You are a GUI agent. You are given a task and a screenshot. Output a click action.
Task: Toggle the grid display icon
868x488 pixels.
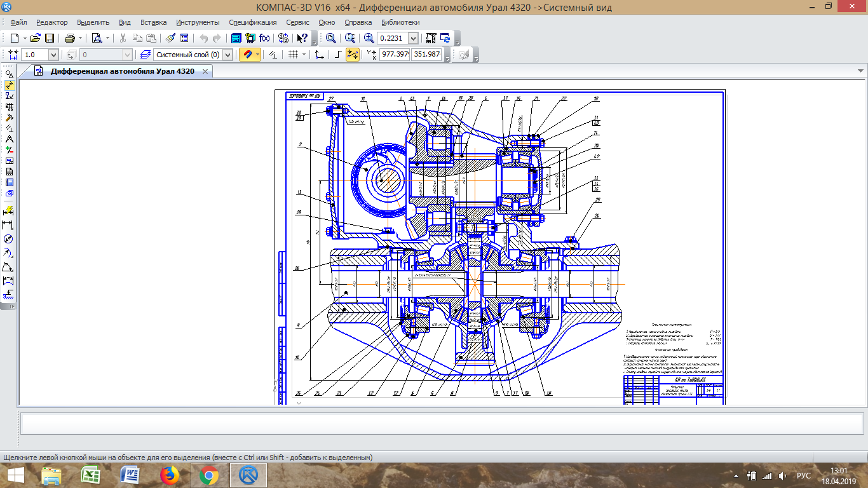[293, 55]
